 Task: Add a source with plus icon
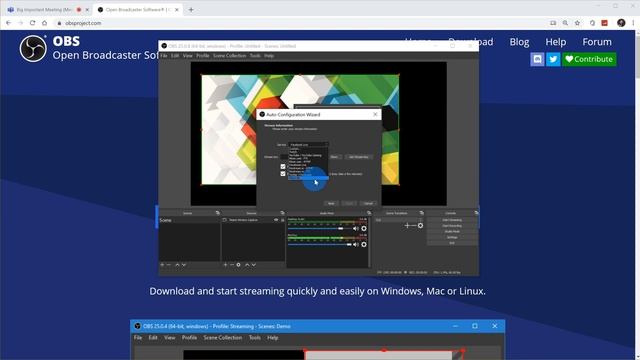pos(225,265)
